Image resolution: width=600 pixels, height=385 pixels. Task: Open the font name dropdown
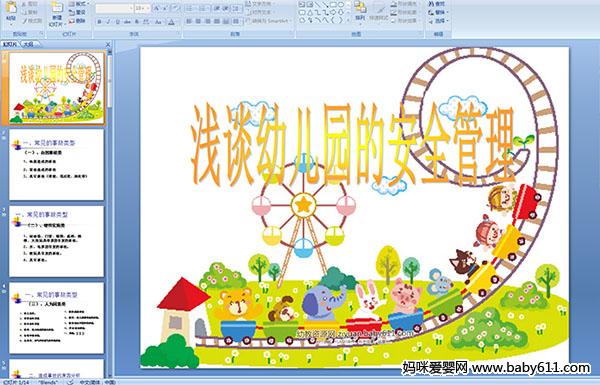pos(114,8)
